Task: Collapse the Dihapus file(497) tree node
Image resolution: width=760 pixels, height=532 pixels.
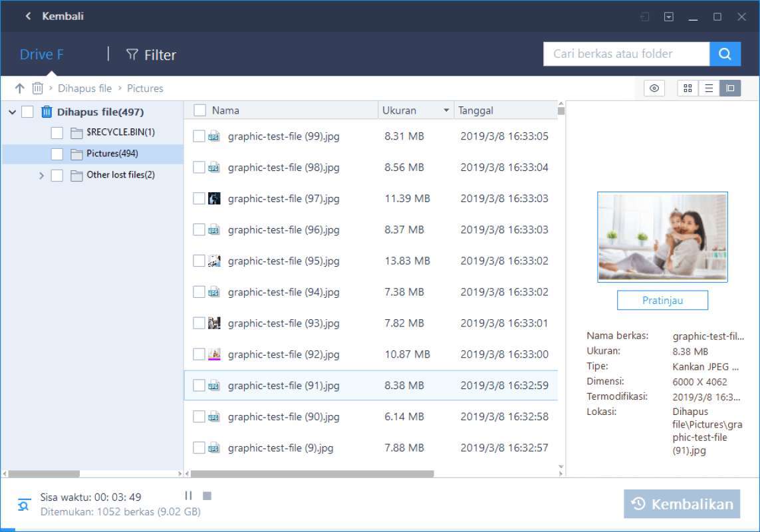Action: click(x=11, y=111)
